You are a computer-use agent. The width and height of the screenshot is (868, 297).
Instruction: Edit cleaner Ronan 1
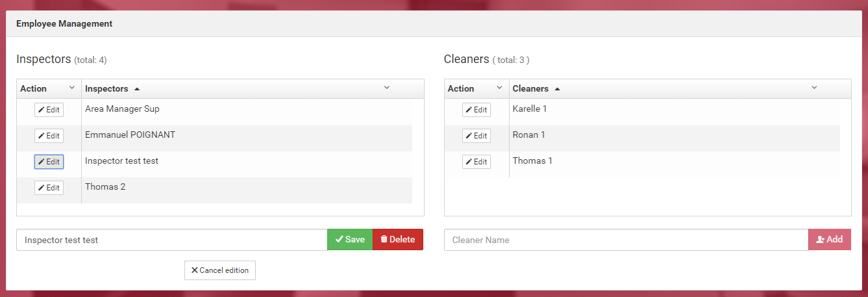477,136
